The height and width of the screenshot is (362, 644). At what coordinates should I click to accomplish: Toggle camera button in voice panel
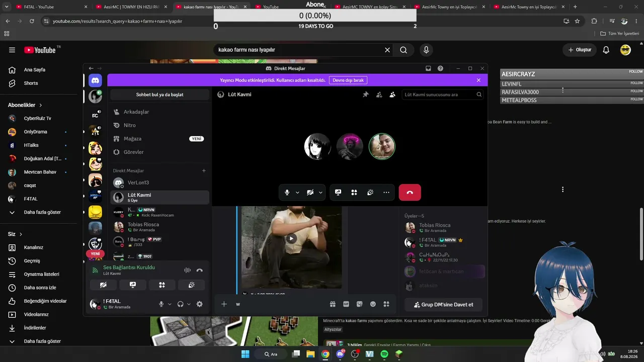103,285
